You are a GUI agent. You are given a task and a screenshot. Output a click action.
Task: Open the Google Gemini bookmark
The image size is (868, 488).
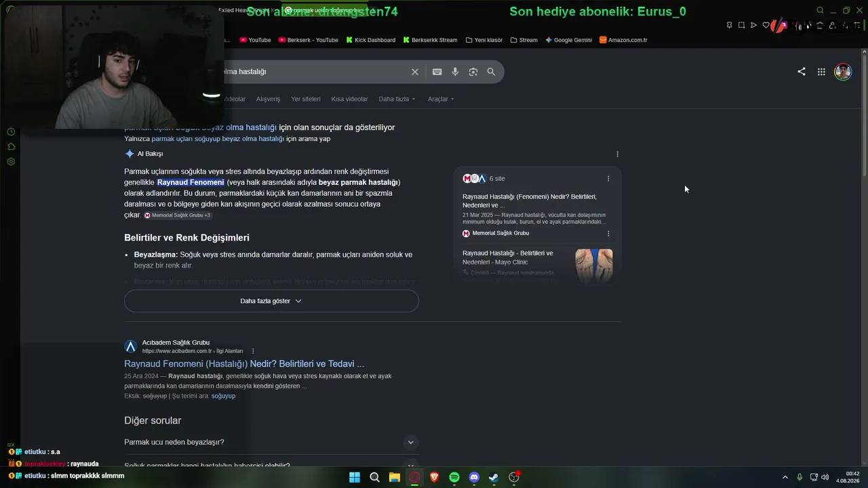569,40
